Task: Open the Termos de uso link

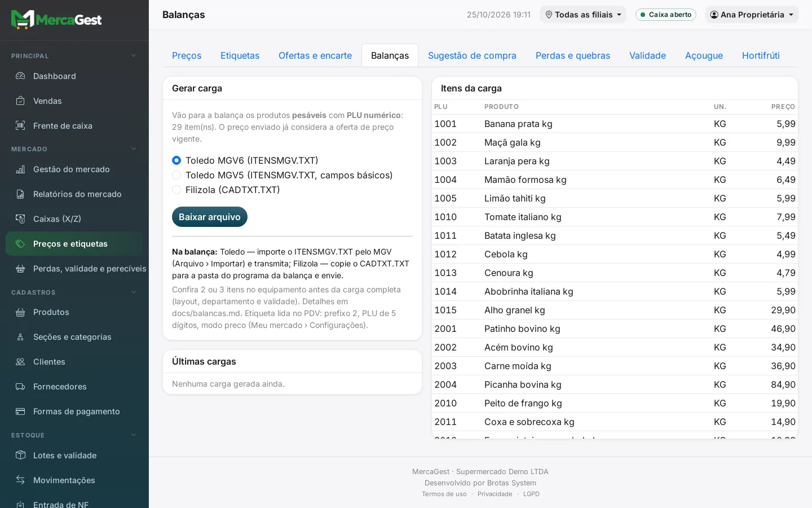Action: coord(444,494)
